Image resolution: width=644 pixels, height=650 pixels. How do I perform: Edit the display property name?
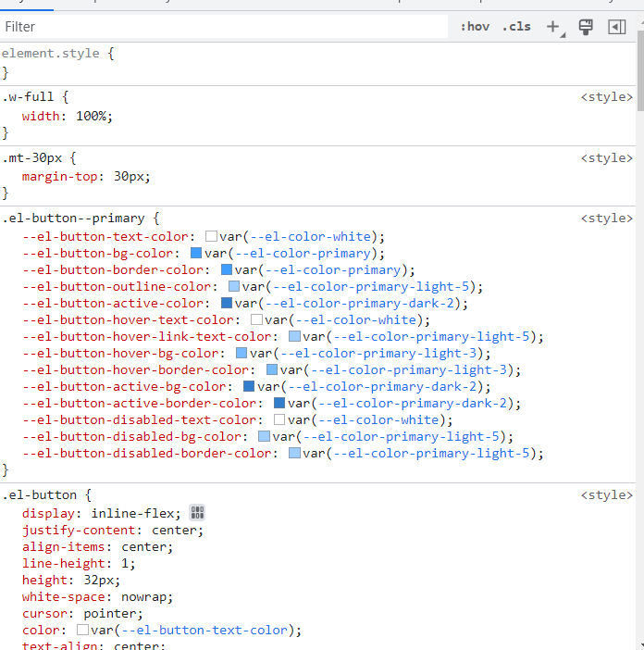tap(48, 513)
